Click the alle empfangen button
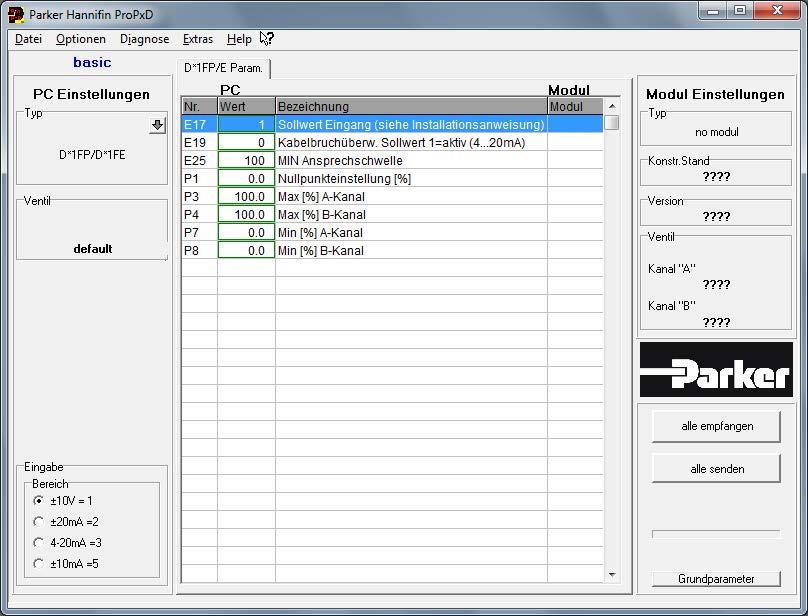The height and width of the screenshot is (616, 808). click(716, 426)
